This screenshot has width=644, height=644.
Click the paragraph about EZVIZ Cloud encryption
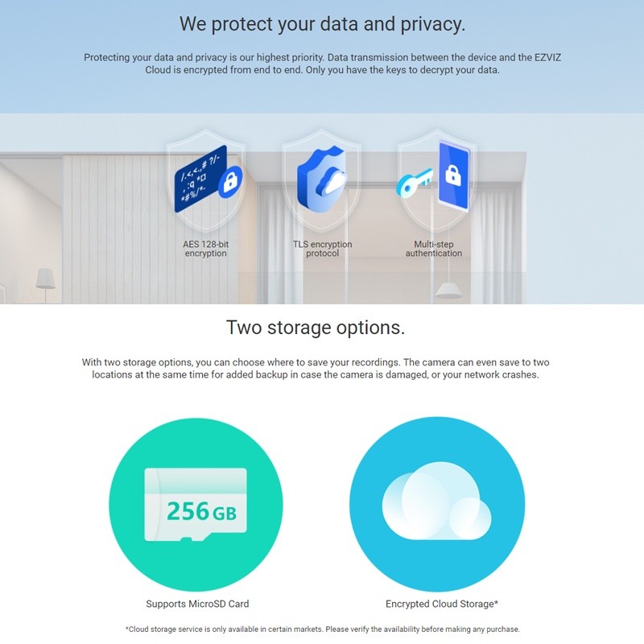point(322,64)
